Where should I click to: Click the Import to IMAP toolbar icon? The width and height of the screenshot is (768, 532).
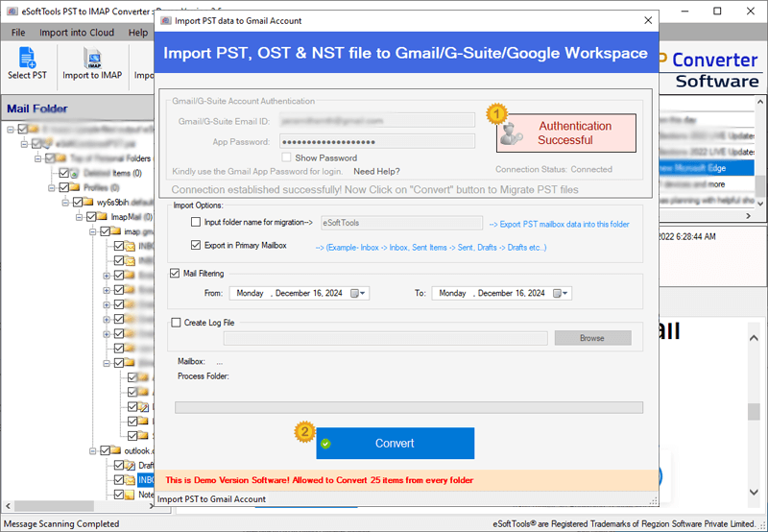(x=92, y=58)
